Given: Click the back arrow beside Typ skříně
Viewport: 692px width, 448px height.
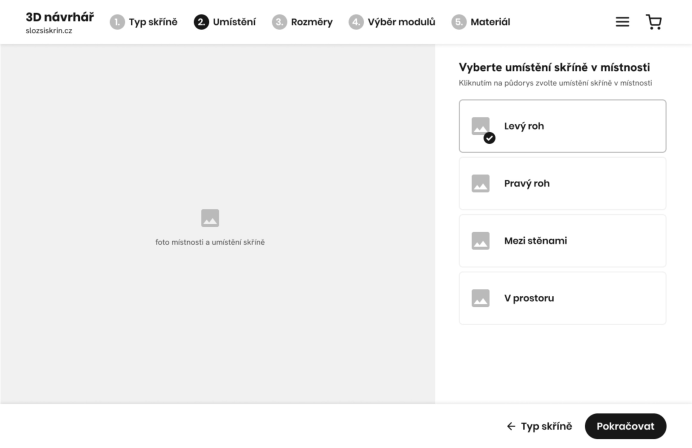Looking at the screenshot, I should (x=511, y=426).
